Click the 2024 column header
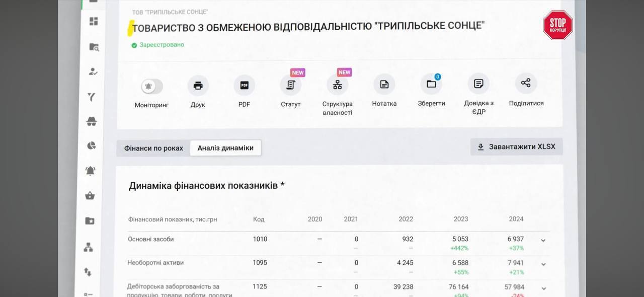The image size is (644, 297). [516, 219]
